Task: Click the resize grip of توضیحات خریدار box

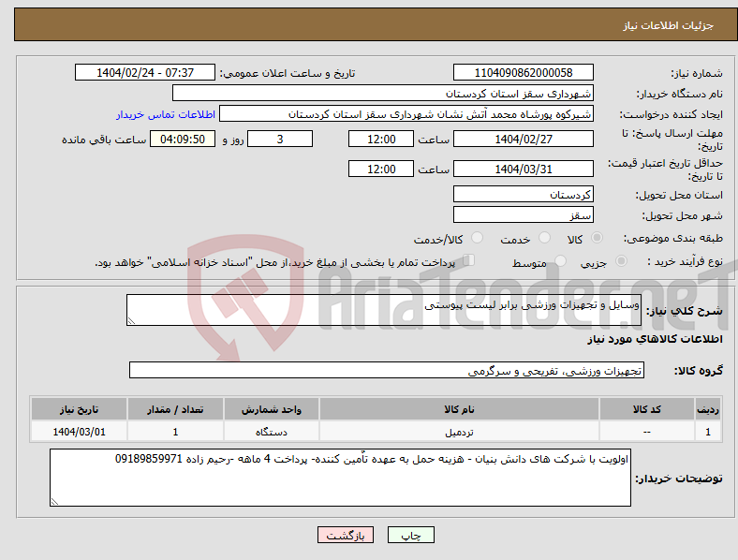Action: pyautogui.click(x=54, y=502)
